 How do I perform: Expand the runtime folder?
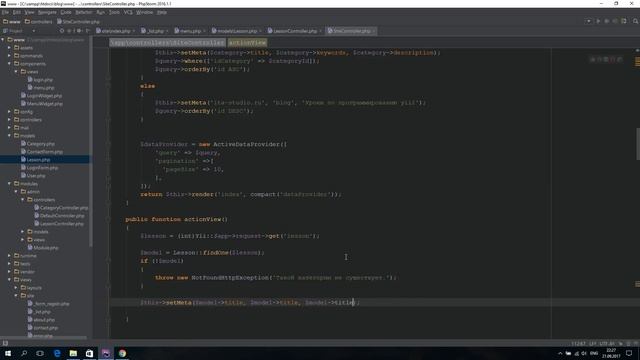coord(9,256)
